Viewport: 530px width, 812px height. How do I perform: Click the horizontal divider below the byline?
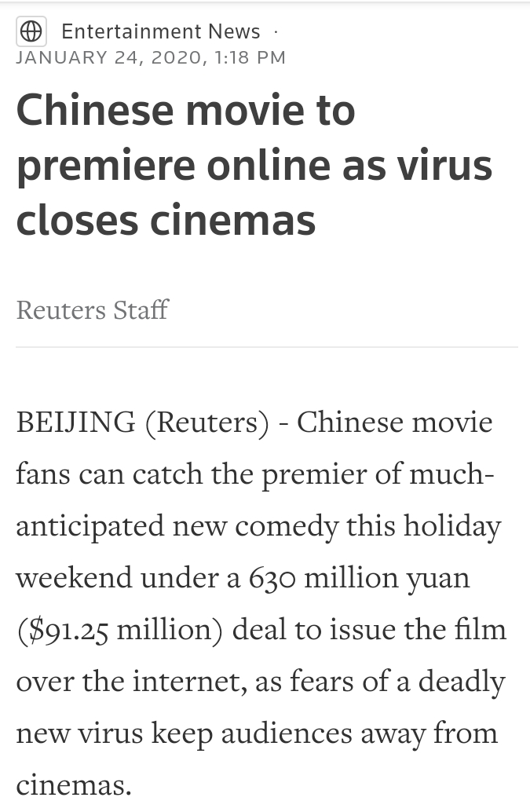pos(266,347)
